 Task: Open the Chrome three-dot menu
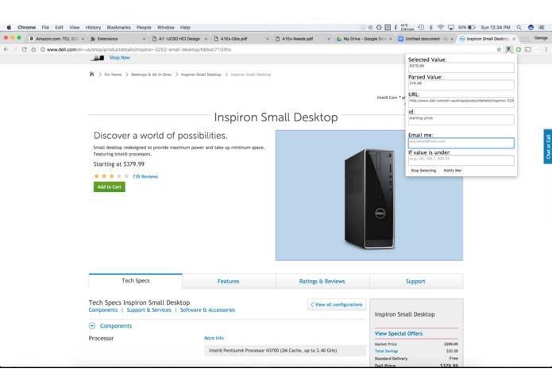[x=546, y=49]
